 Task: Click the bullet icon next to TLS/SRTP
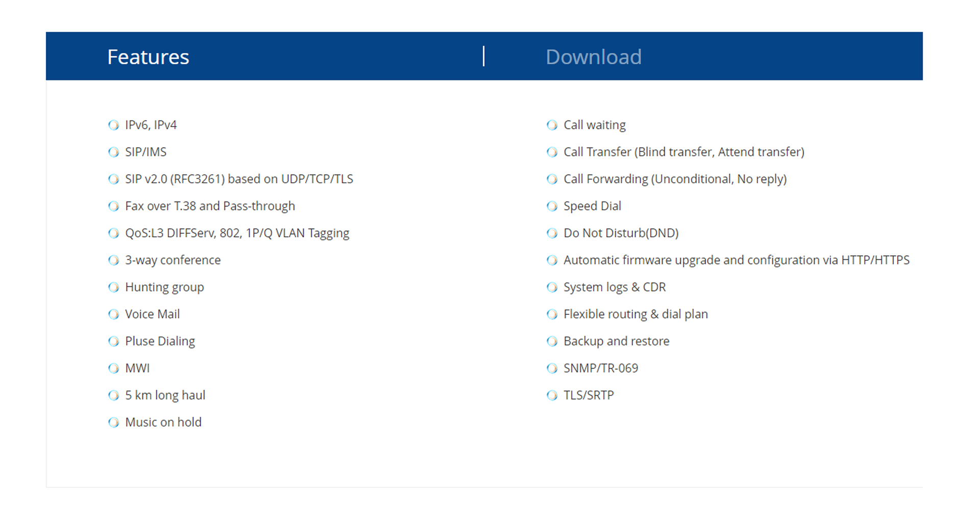(552, 396)
